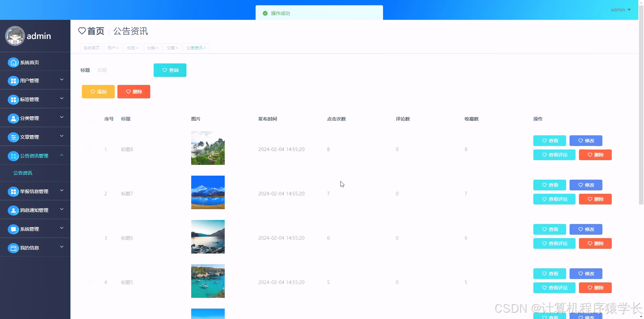Click the 收藏数 column header
Viewport: 644px width, 319px height.
point(472,119)
